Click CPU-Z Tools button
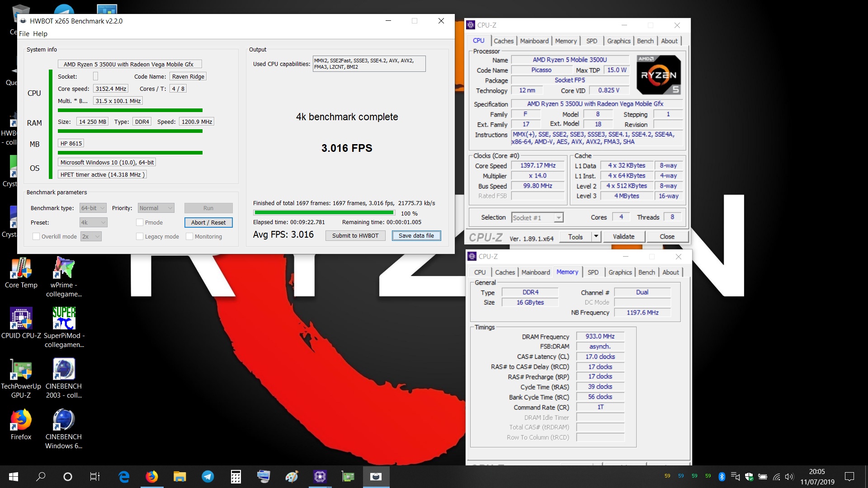The height and width of the screenshot is (488, 868). (575, 236)
